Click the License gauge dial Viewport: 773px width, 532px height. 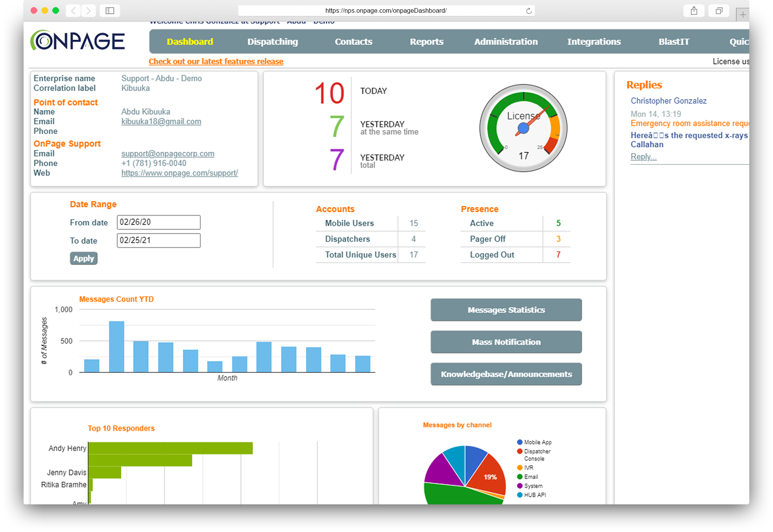tap(523, 128)
